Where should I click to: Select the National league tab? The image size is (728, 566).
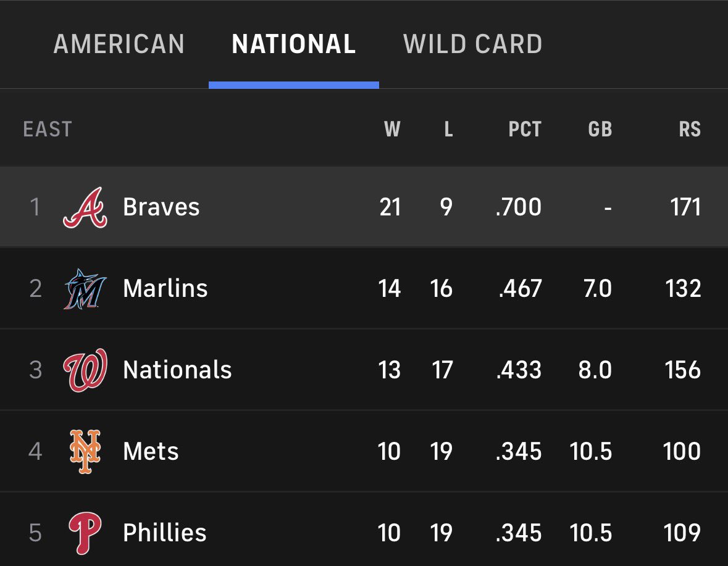293,44
